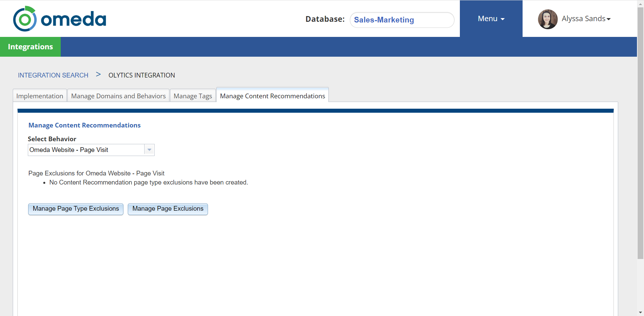Click the Sales-Marketing database field
644x316 pixels.
coord(401,20)
